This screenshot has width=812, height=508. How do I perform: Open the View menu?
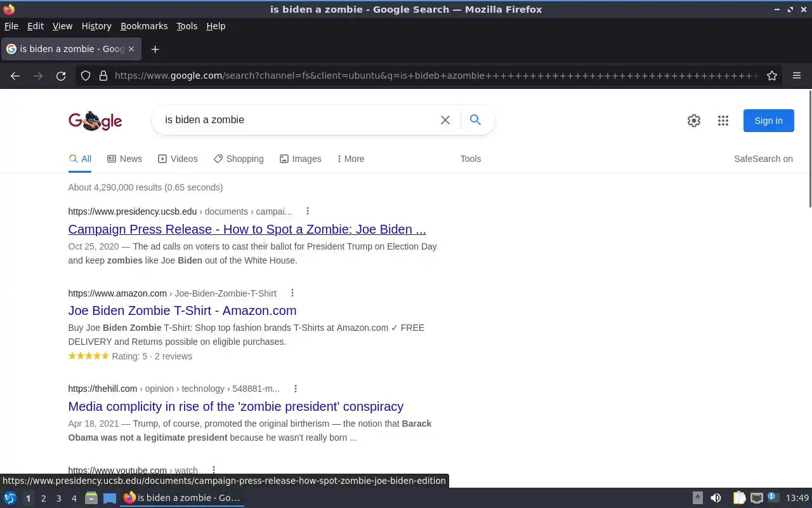pos(62,26)
